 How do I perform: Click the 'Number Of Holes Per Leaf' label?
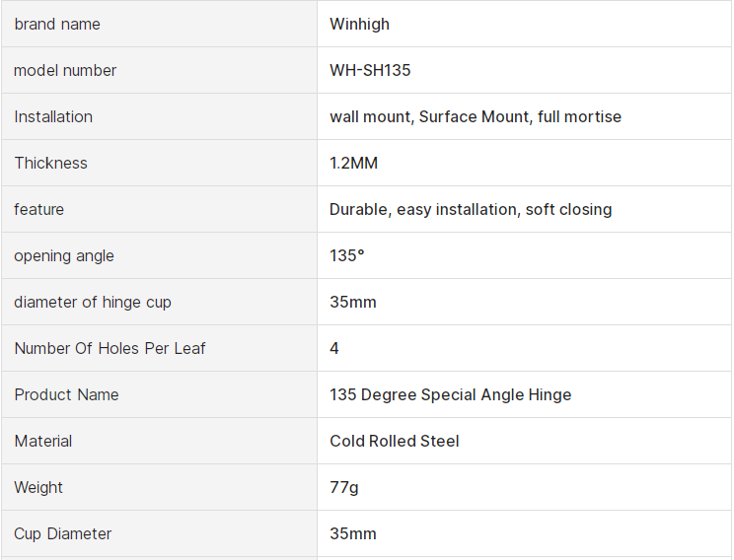110,348
